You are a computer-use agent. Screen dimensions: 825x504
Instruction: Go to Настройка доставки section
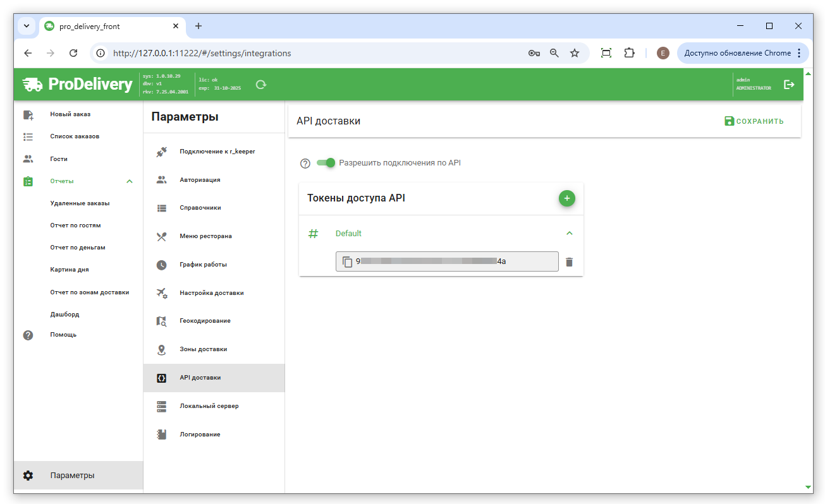coord(211,293)
